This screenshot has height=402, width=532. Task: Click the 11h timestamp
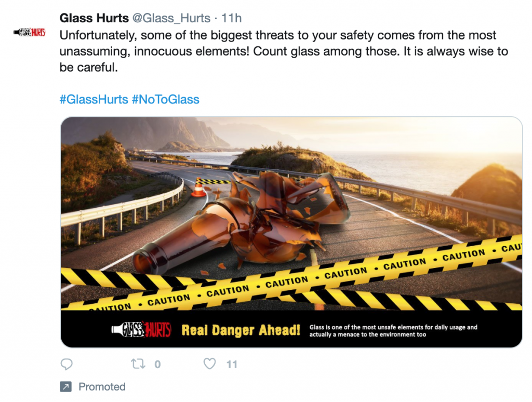[231, 18]
